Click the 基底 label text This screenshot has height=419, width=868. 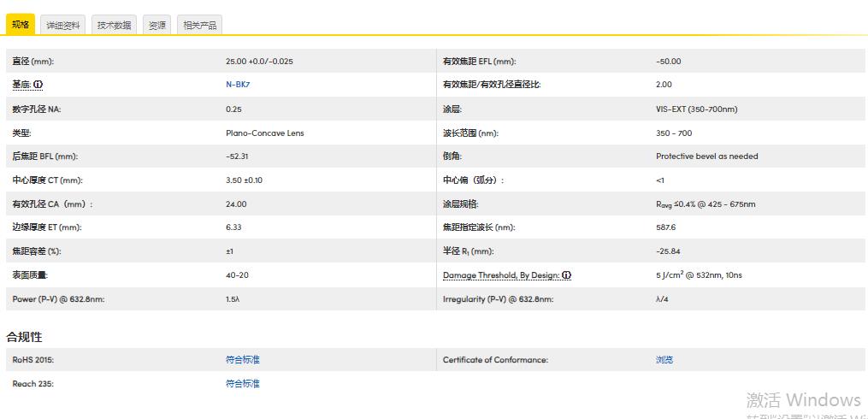(21, 85)
